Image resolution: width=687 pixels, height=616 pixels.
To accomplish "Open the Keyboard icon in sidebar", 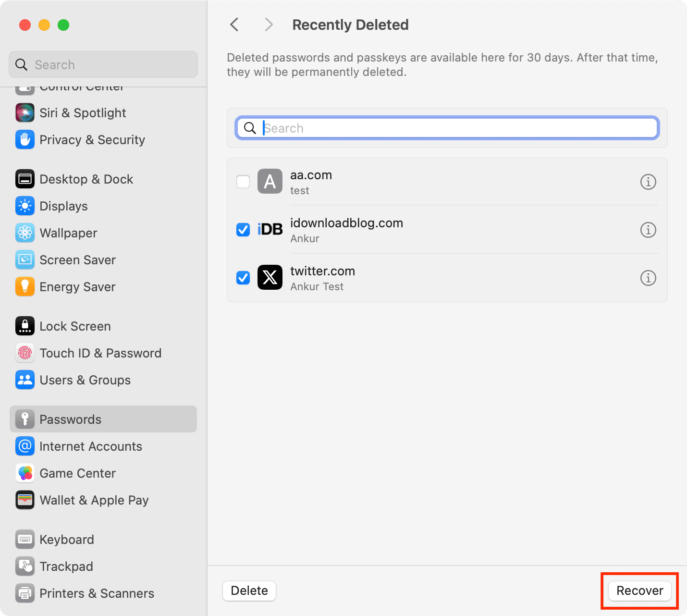I will tap(25, 540).
